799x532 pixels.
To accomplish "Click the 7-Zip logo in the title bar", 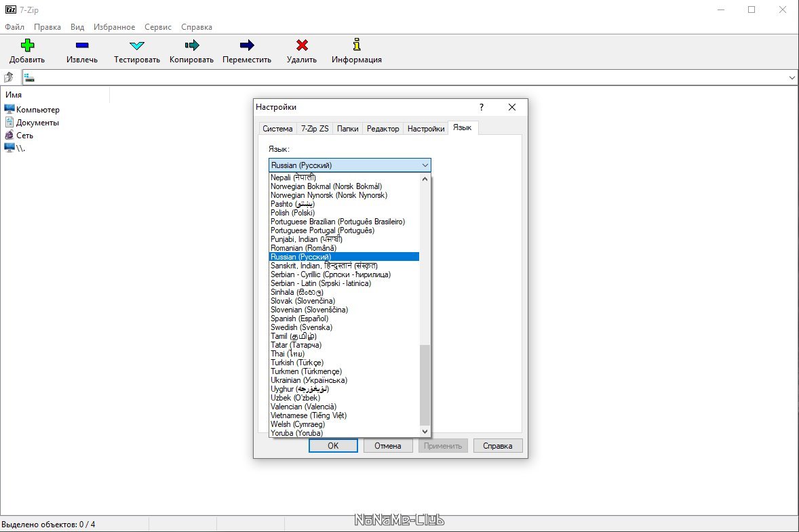I will [11, 9].
